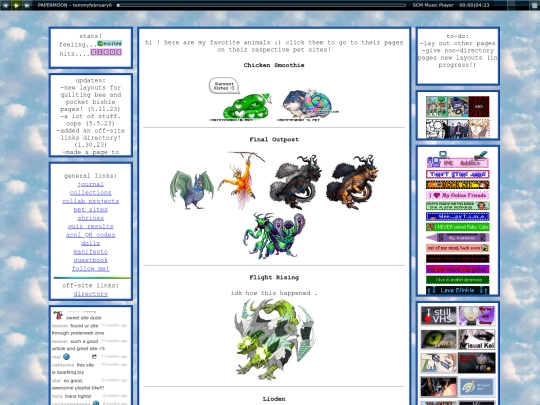The height and width of the screenshot is (405, 540).
Task: Open the off-site links directory
Action: pos(91,294)
